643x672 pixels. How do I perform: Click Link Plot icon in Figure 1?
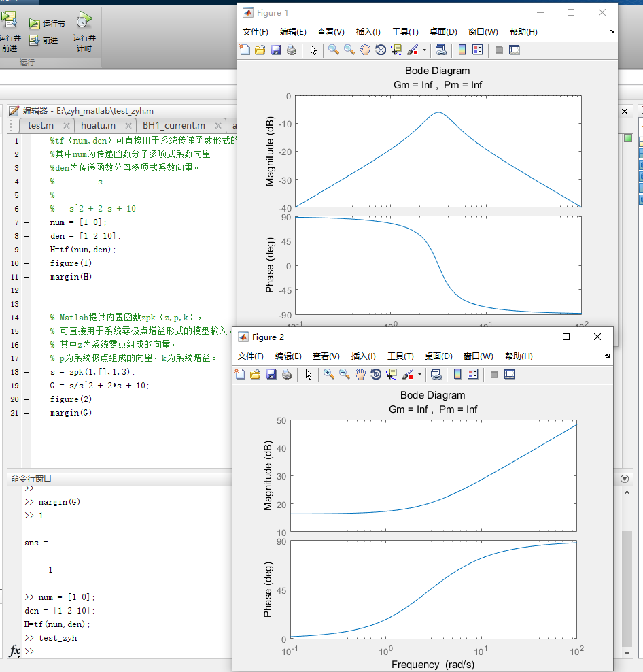click(441, 50)
